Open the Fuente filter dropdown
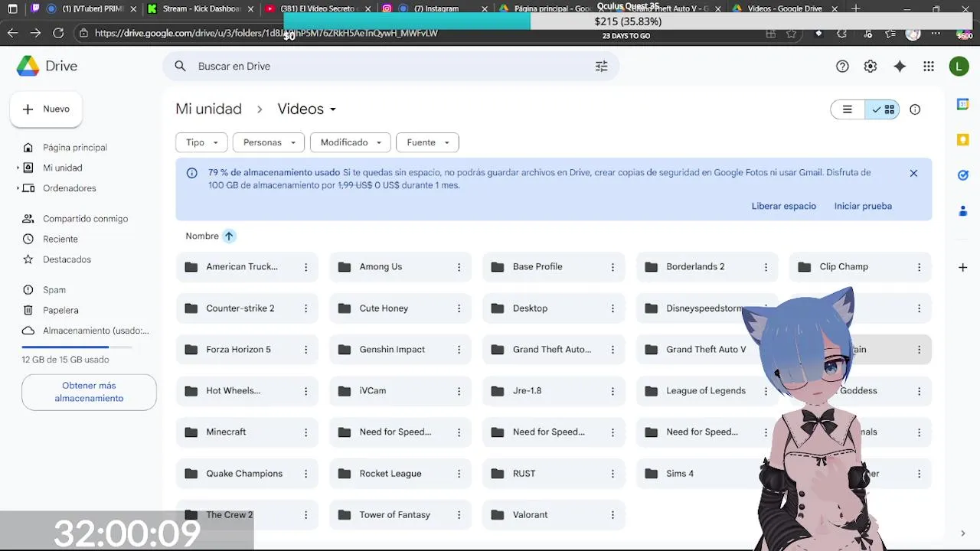The height and width of the screenshot is (551, 980). coord(428,142)
